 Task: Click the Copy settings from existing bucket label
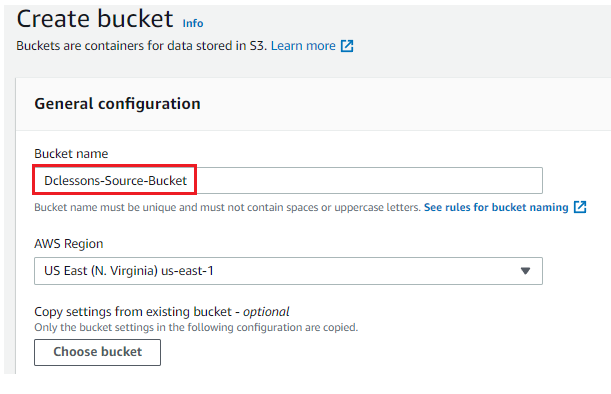[133, 312]
